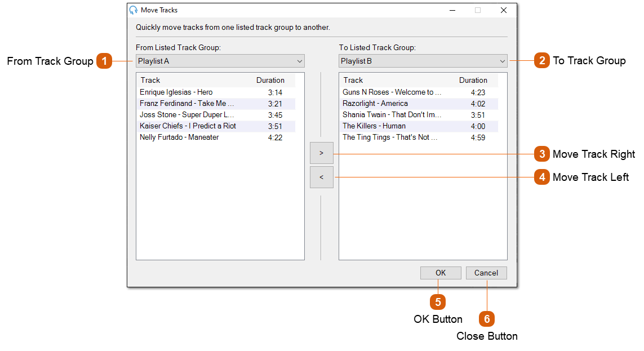The width and height of the screenshot is (644, 351).
Task: Click Duration column header in right list
Action: (473, 80)
